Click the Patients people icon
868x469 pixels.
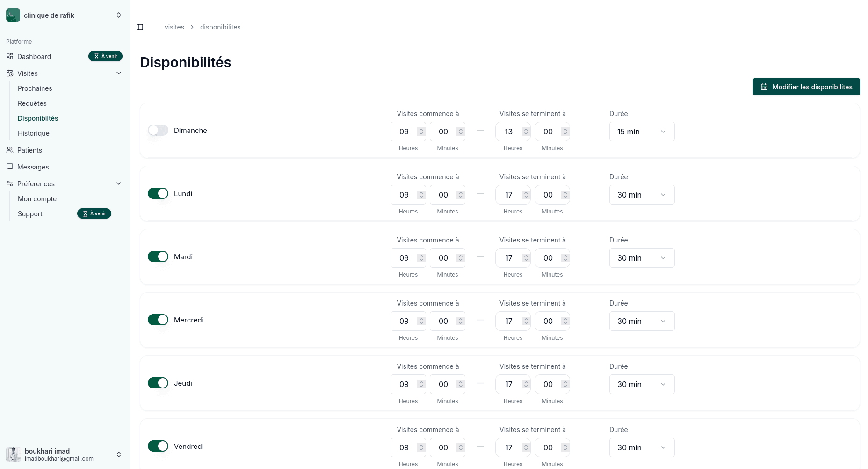click(x=10, y=150)
